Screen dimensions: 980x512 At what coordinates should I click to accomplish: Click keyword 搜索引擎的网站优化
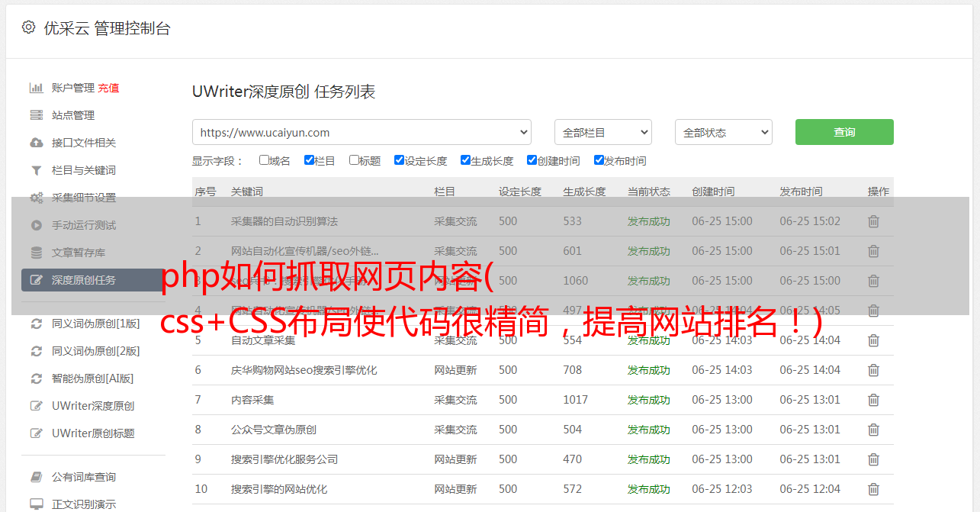tap(279, 489)
